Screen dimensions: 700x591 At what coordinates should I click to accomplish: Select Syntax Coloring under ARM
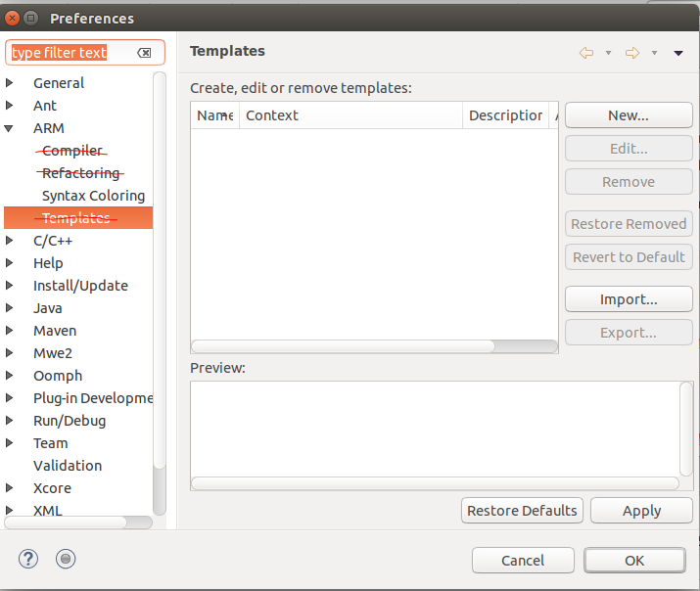coord(93,196)
